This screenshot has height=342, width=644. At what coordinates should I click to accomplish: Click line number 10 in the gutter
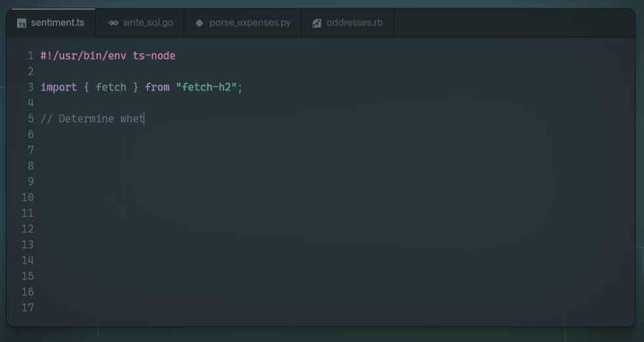click(28, 198)
